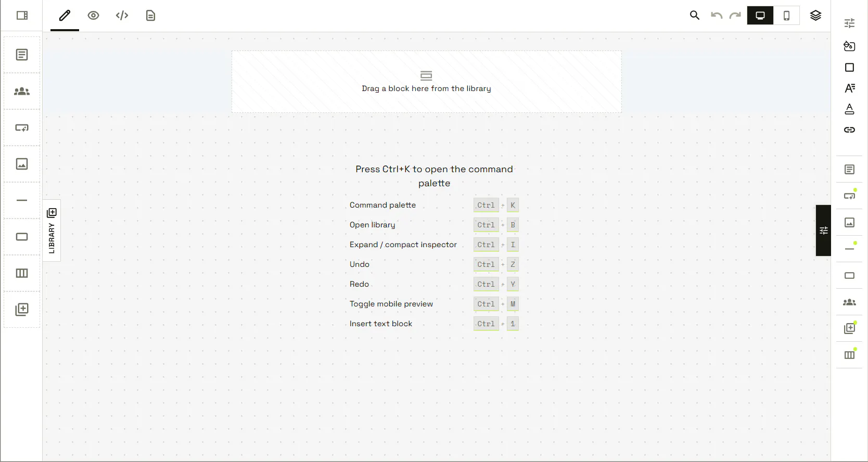This screenshot has width=868, height=462.
Task: Select the columns block in right rail
Action: pyautogui.click(x=849, y=355)
